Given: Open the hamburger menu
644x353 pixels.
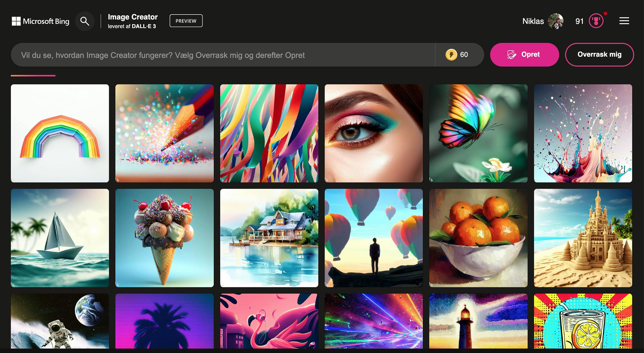Looking at the screenshot, I should pos(624,21).
